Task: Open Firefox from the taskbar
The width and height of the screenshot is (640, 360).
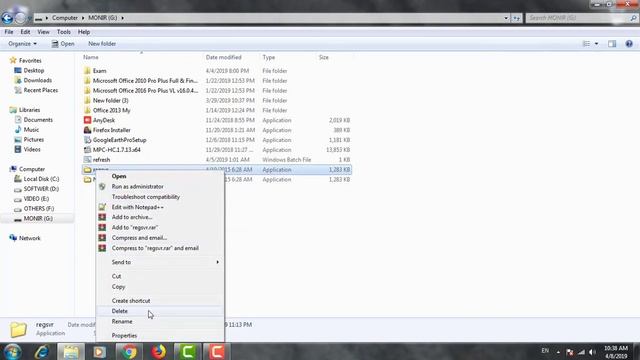Action: coord(158,352)
